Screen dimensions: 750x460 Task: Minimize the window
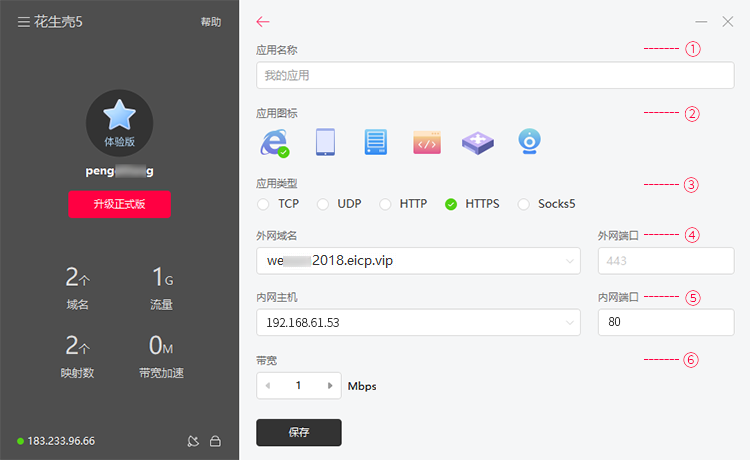[x=701, y=22]
